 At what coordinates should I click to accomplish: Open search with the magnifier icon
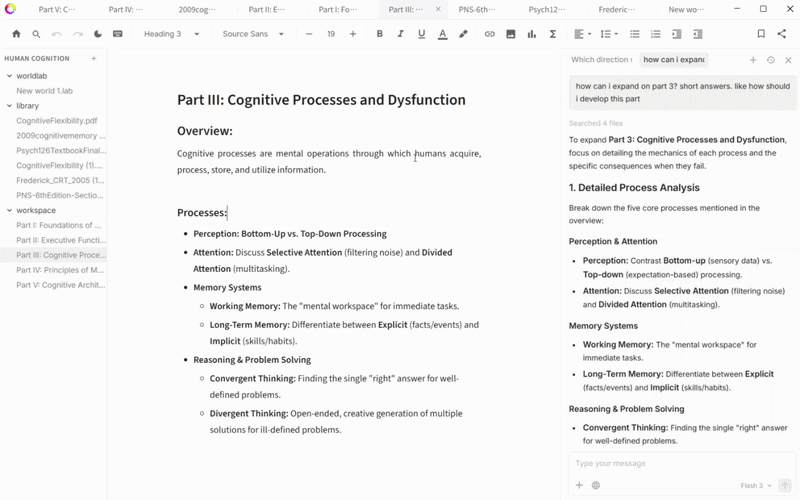pos(36,34)
